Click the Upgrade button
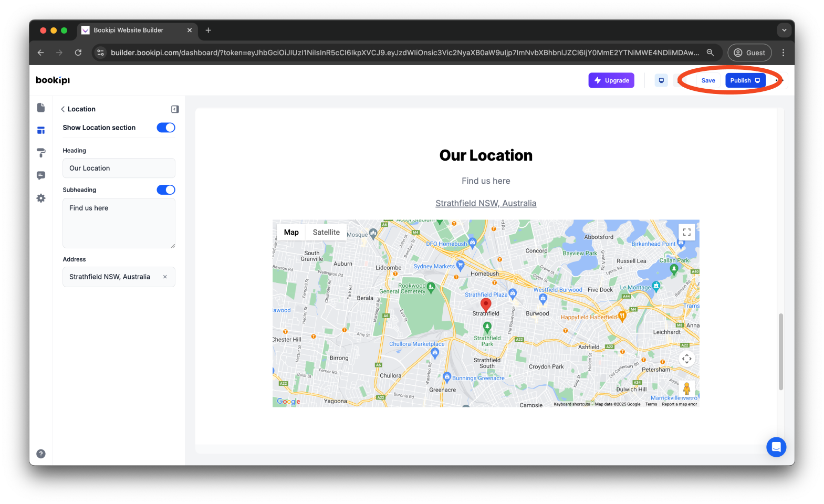This screenshot has width=824, height=504. click(611, 80)
